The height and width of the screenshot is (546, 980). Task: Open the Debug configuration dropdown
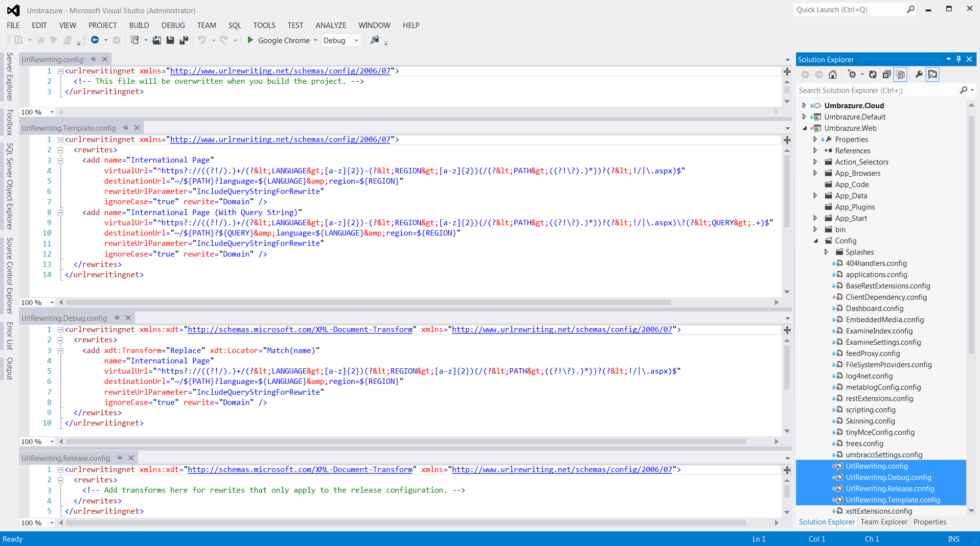click(x=356, y=41)
